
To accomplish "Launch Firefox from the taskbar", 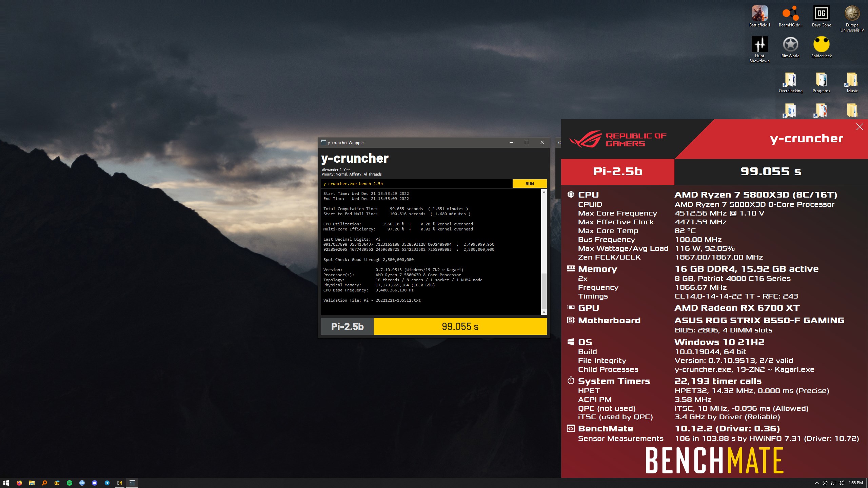I will 19,483.
